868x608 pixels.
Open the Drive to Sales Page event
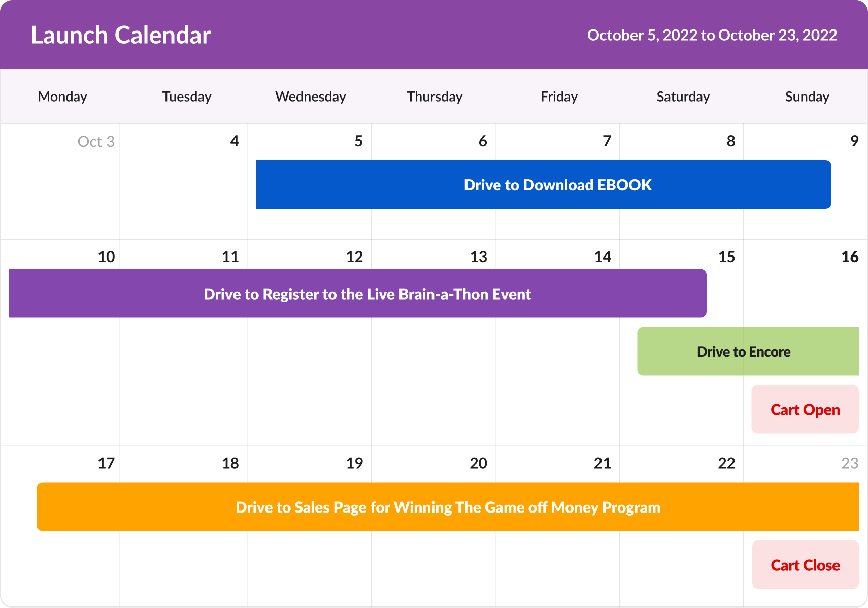point(447,507)
